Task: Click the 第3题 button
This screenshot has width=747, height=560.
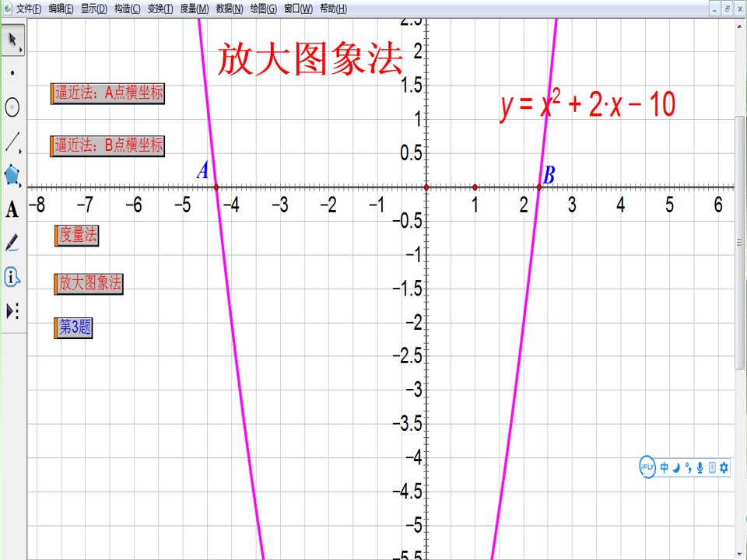Action: (73, 328)
